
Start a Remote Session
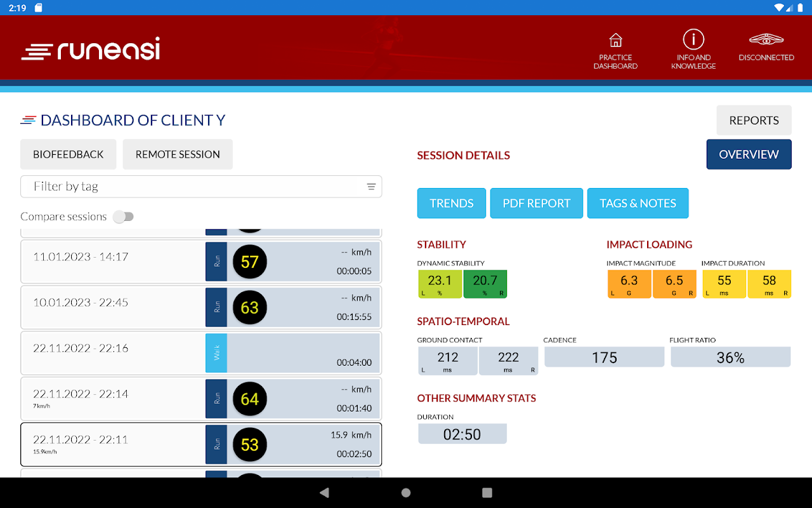(x=178, y=154)
